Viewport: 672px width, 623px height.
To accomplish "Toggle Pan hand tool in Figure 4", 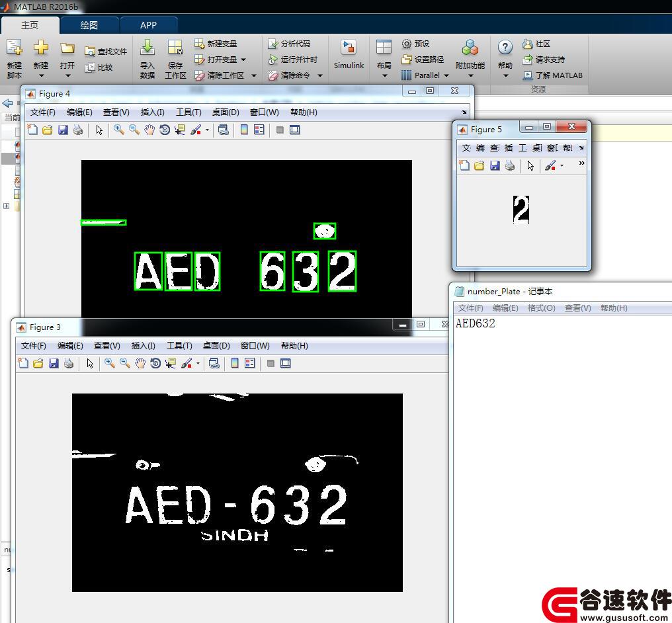I will [x=149, y=130].
